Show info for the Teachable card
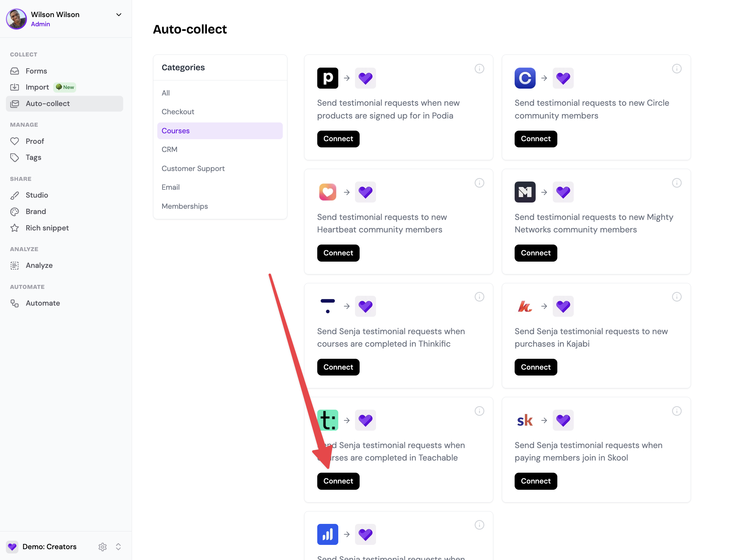 [479, 411]
